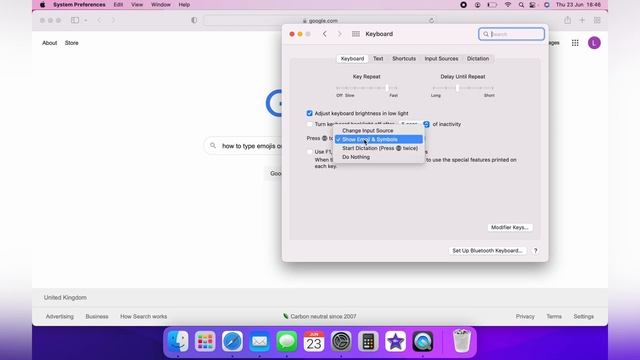640x360 pixels.
Task: Select the Keyboard tab
Action: 352,59
